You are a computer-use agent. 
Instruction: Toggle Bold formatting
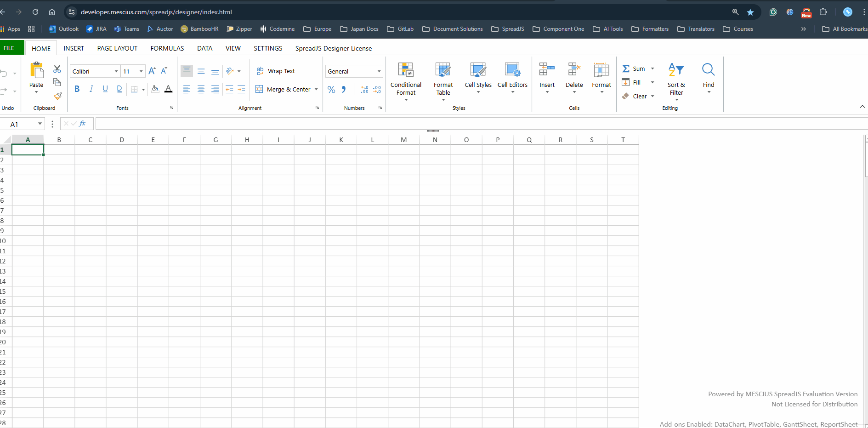(x=77, y=89)
